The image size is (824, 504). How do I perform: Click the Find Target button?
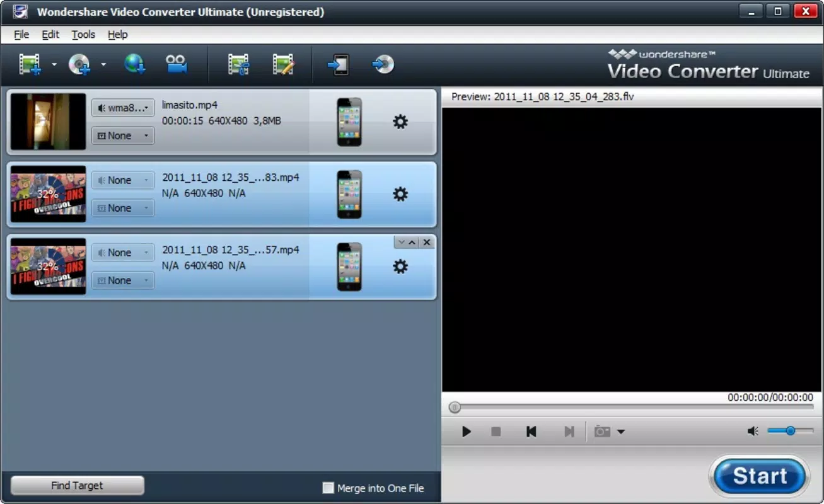(x=78, y=486)
